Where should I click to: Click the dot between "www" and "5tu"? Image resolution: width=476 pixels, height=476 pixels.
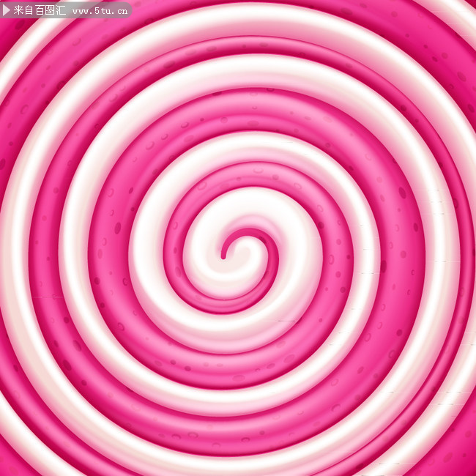pos(92,14)
